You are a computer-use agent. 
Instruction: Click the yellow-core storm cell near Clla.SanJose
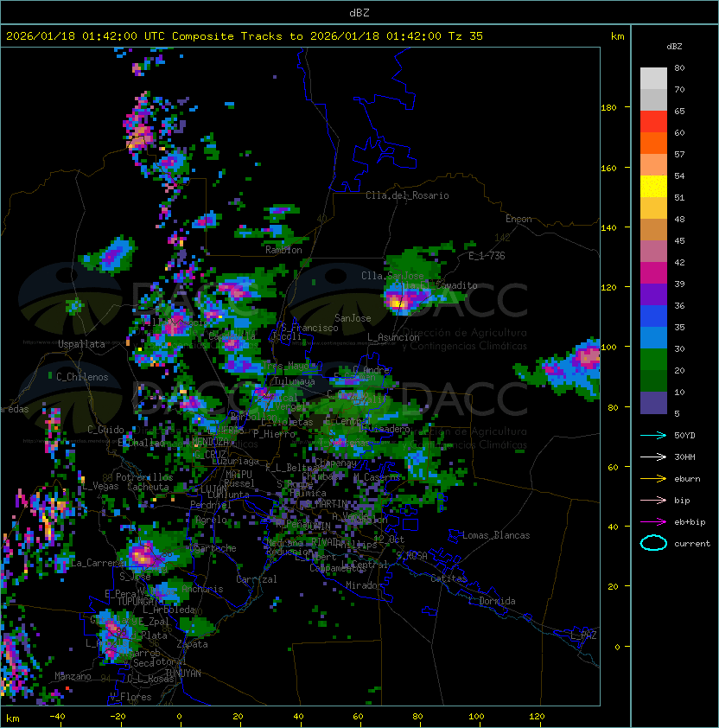pos(398,303)
